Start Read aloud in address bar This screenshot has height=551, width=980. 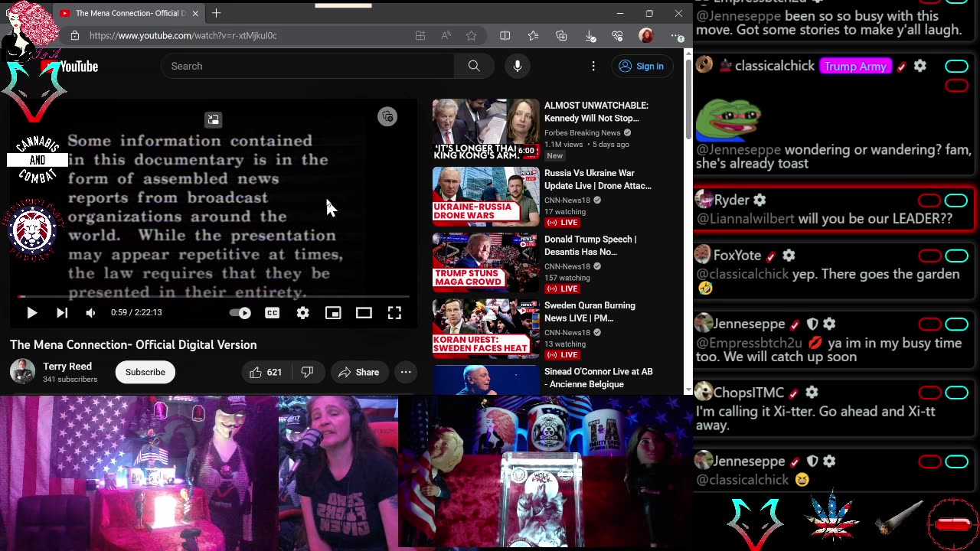tap(446, 35)
